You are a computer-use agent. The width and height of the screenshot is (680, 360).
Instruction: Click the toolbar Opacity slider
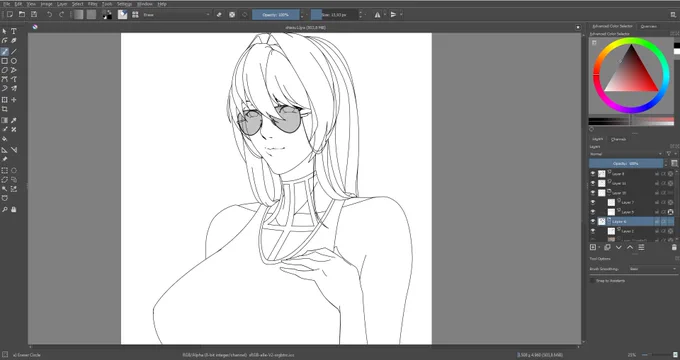(276, 15)
